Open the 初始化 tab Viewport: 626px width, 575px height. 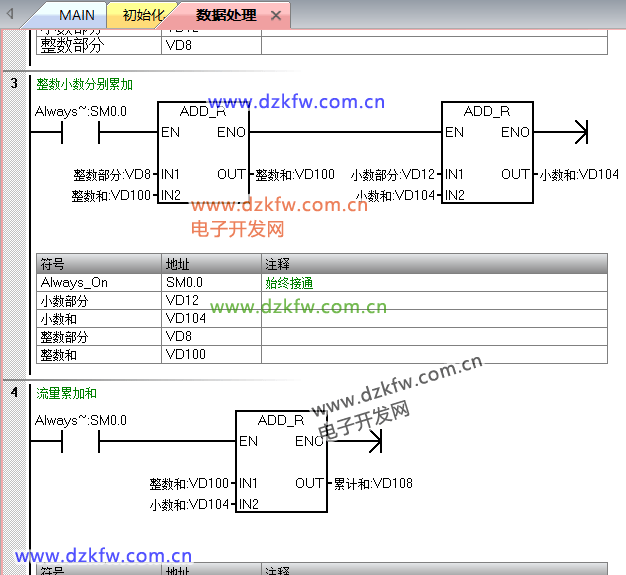point(142,15)
